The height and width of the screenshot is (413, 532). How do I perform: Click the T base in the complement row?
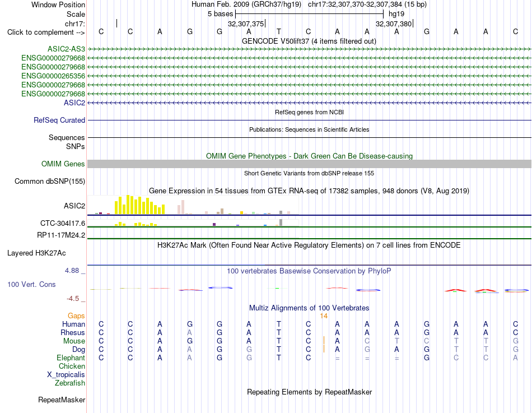278,31
